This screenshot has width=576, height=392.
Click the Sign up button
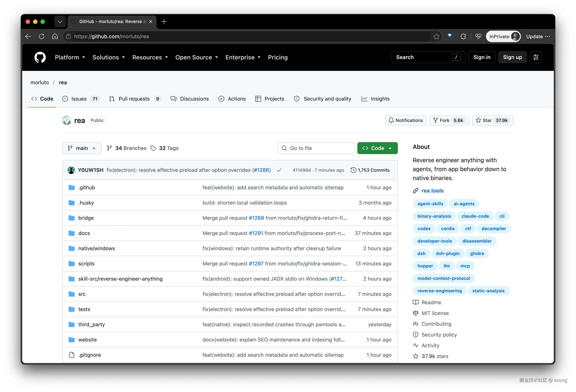coord(512,57)
